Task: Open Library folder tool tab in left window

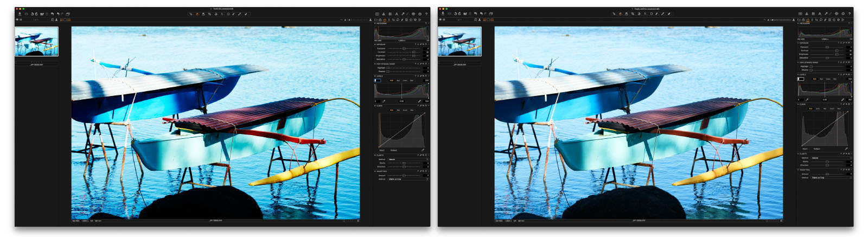Action: coord(375,20)
